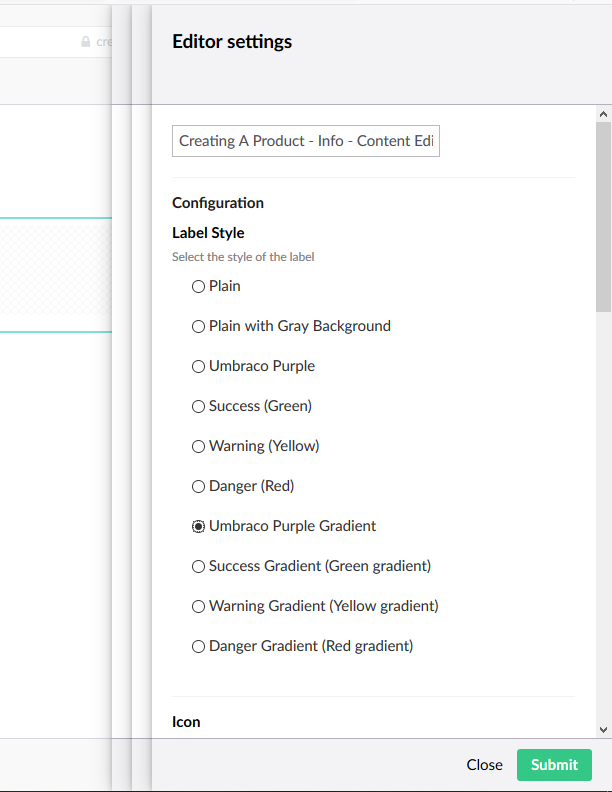
Task: Choose Warning Gradient (Yellow gradient) option
Action: pyautogui.click(x=198, y=607)
